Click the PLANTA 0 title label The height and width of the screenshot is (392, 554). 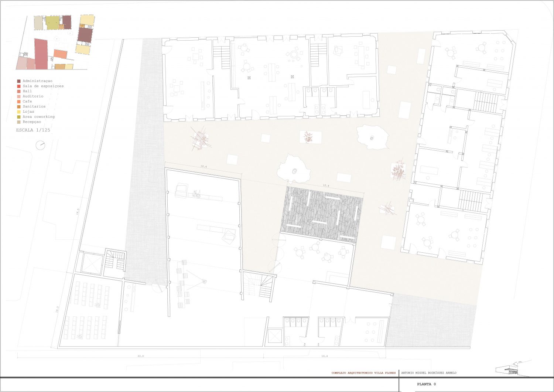(426, 384)
